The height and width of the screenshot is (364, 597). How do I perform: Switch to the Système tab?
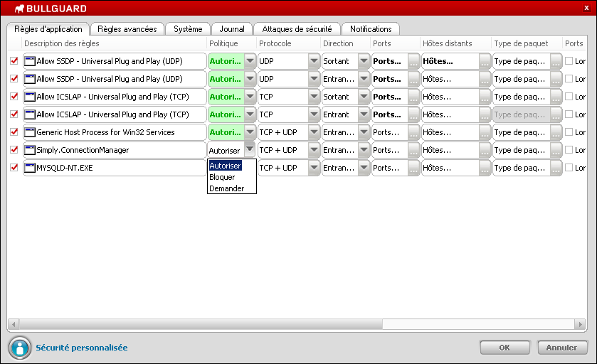click(188, 29)
